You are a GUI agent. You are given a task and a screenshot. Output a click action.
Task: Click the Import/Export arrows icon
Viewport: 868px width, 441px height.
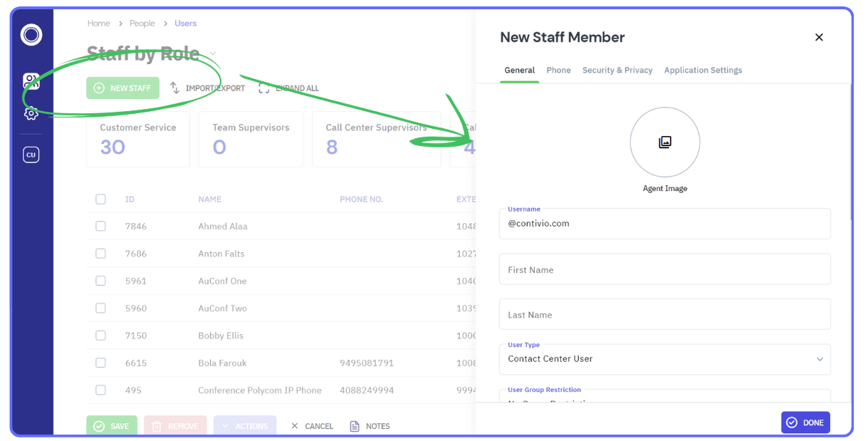click(173, 88)
